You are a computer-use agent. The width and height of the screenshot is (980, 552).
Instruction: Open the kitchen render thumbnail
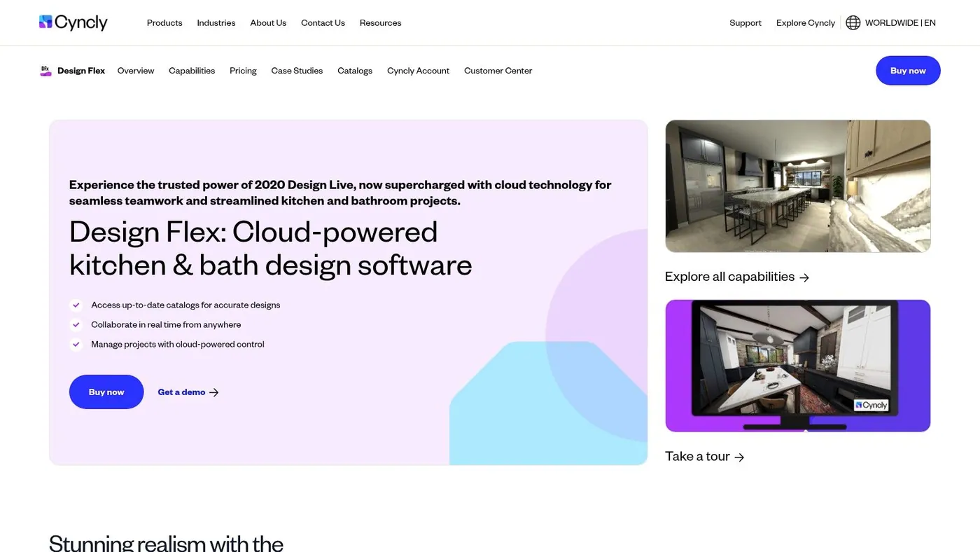tap(798, 186)
